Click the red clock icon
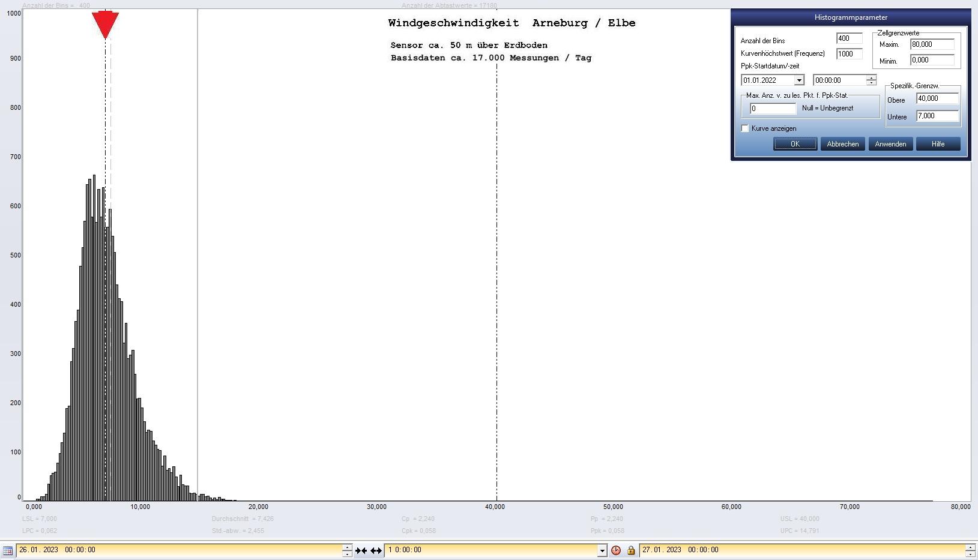The height and width of the screenshot is (560, 978). tap(616, 550)
